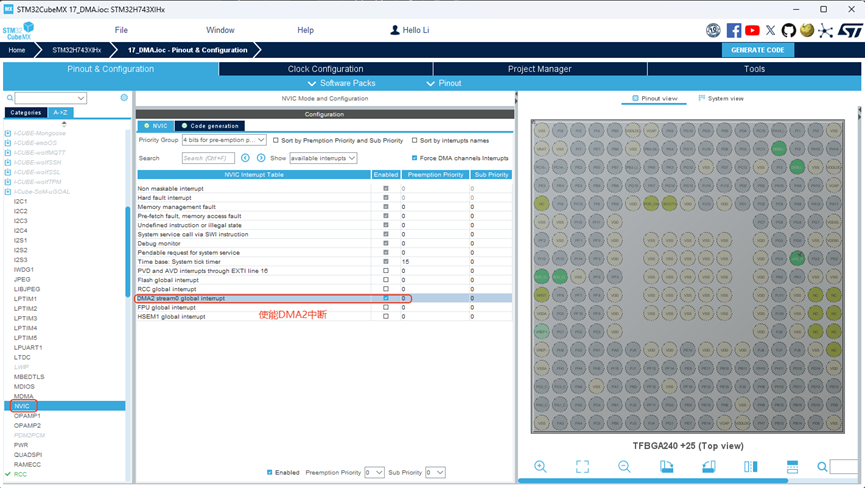Click the peripheral list vertical scrollbar
Screen dimensions: 865x488
click(128, 253)
